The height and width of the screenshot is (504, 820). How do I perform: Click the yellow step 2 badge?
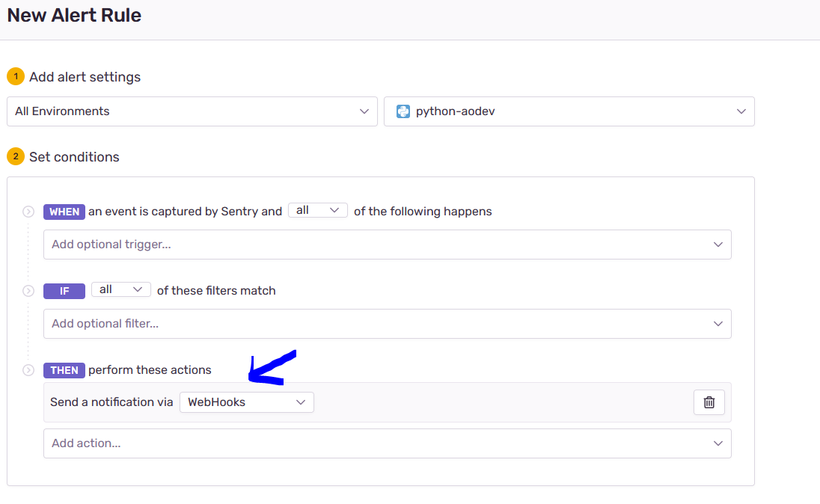16,157
